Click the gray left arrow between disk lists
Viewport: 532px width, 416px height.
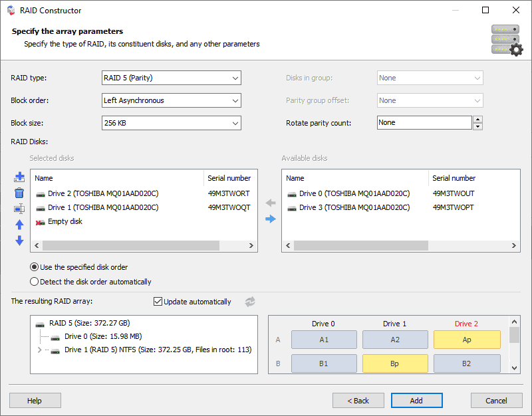271,203
